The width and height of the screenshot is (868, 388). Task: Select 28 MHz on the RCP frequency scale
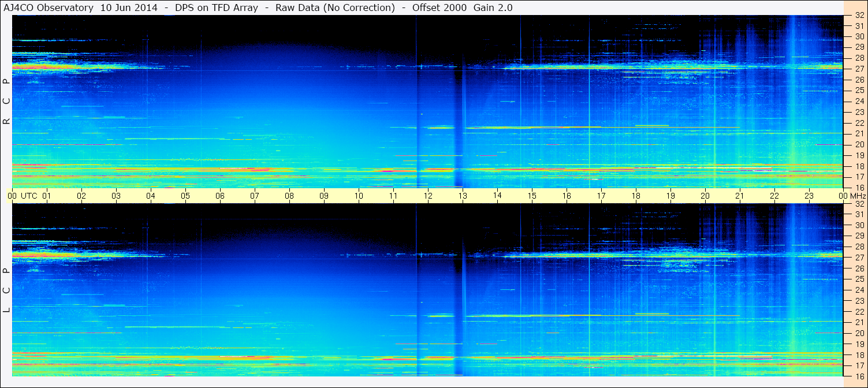859,58
